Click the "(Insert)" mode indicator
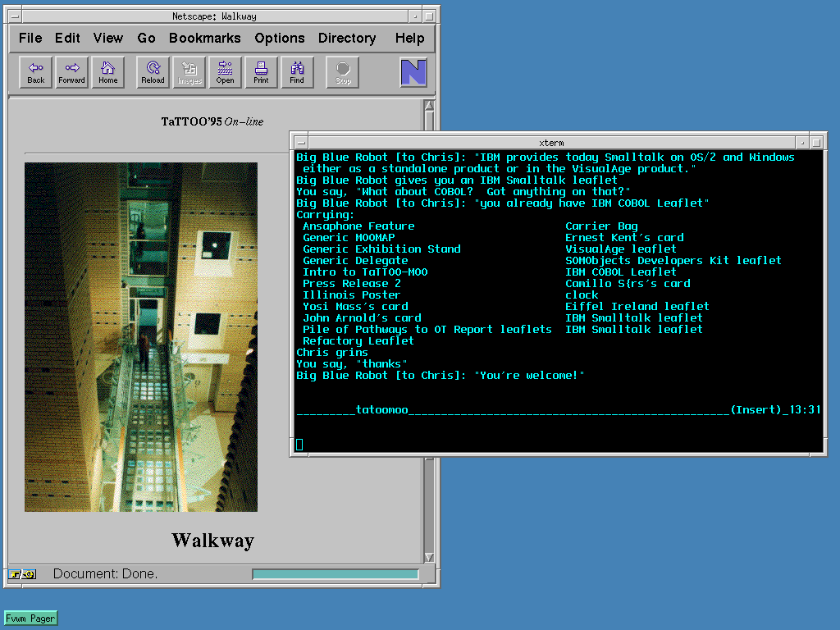The width and height of the screenshot is (840, 630). (x=756, y=410)
